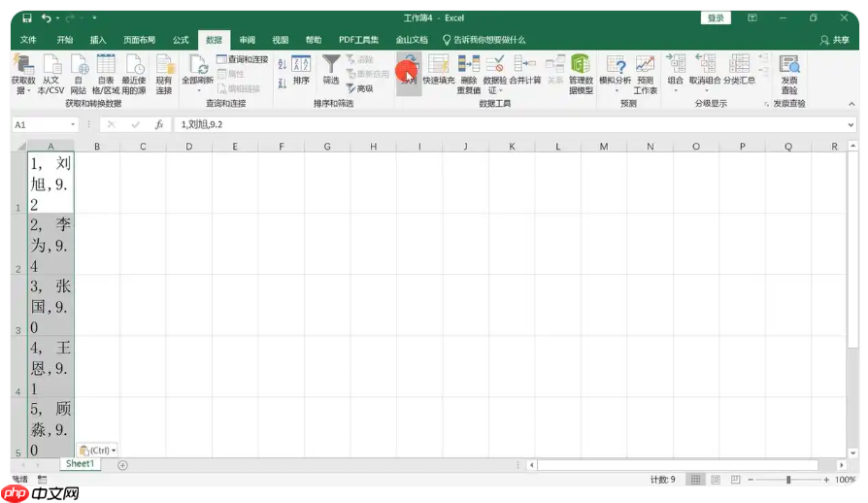This screenshot has height=503, width=868.
Task: Click the Save icon in quick access toolbar
Action: (26, 18)
